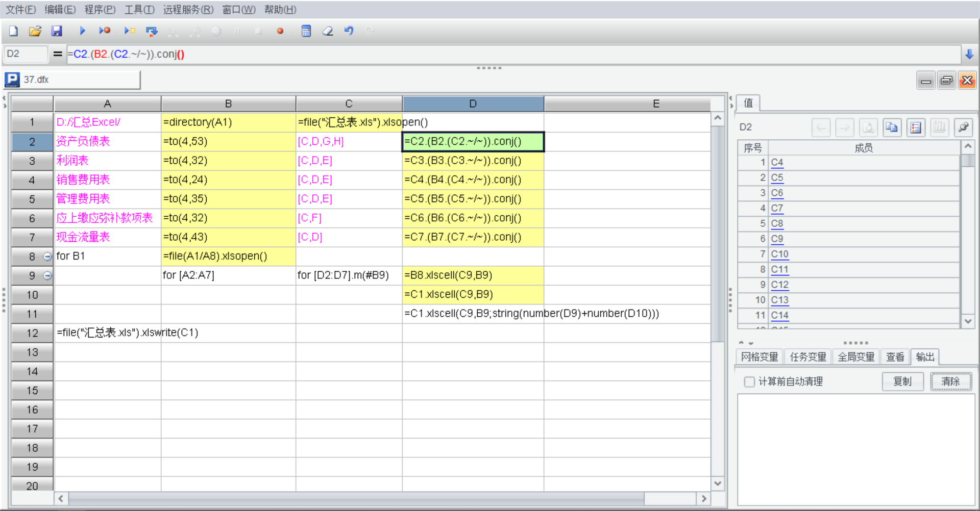Viewport: 980px width, 511px height.
Task: Switch to the 任务变量 tab
Action: (x=807, y=357)
